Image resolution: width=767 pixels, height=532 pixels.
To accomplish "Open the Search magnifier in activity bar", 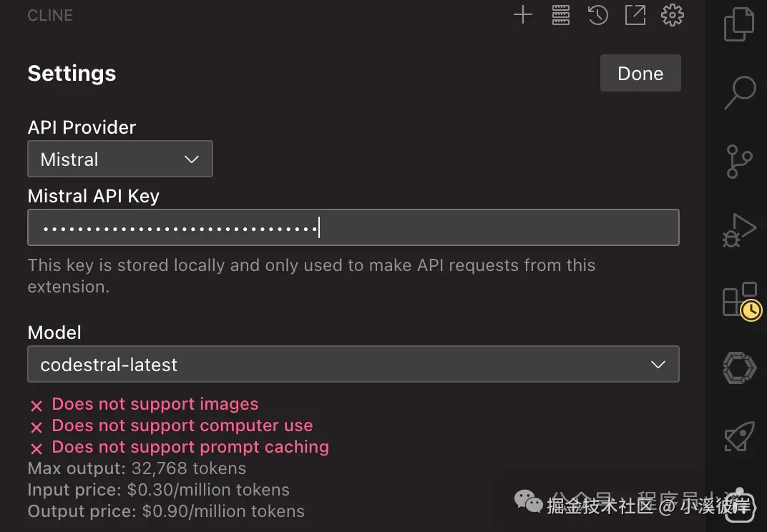I will pos(739,92).
